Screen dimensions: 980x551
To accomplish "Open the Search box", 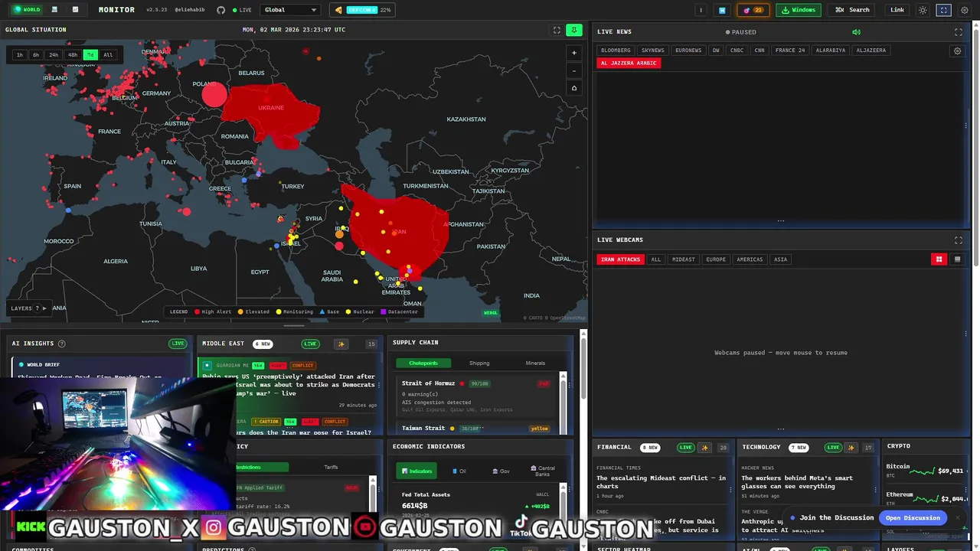I will pyautogui.click(x=853, y=10).
